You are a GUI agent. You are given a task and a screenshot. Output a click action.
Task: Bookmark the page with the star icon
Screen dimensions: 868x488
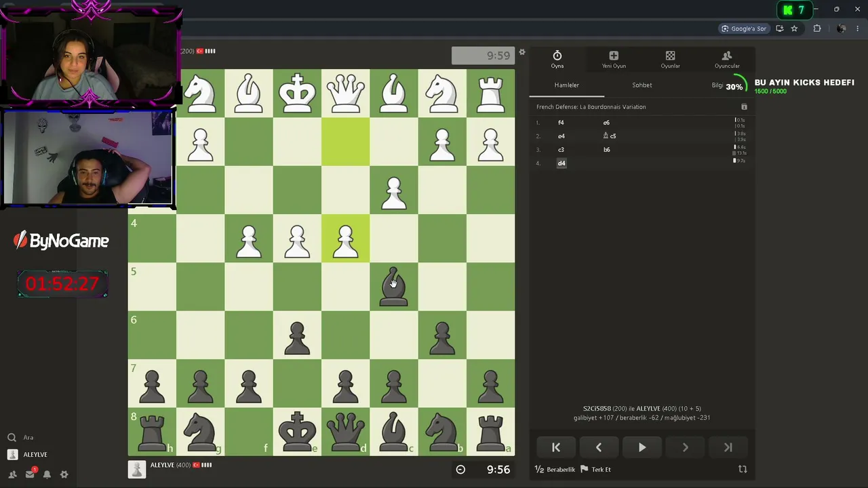click(794, 28)
